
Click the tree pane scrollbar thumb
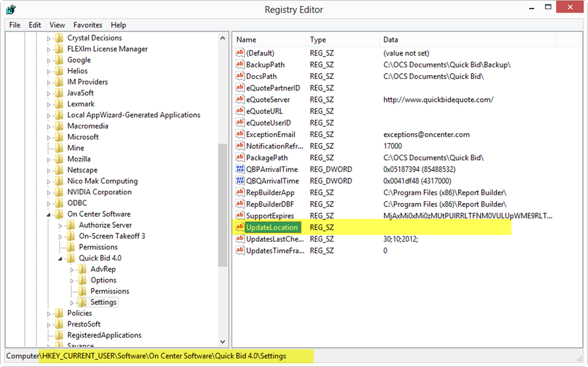tap(222, 205)
